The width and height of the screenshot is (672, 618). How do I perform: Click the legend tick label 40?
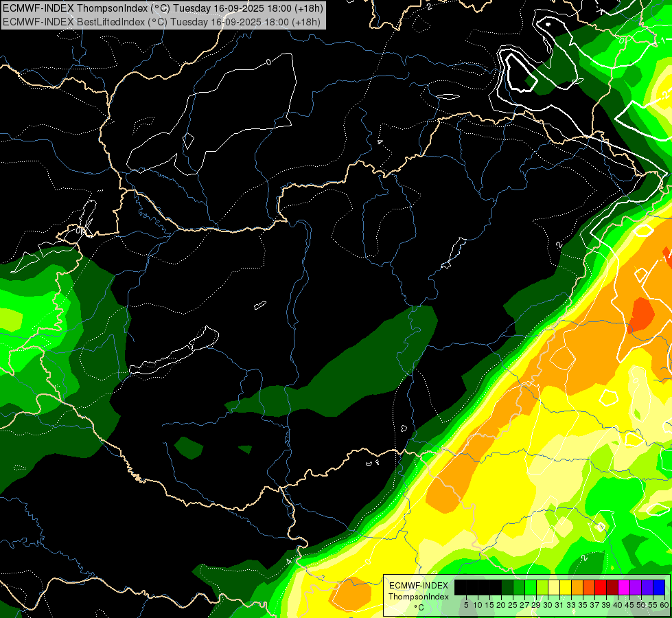[x=618, y=605]
